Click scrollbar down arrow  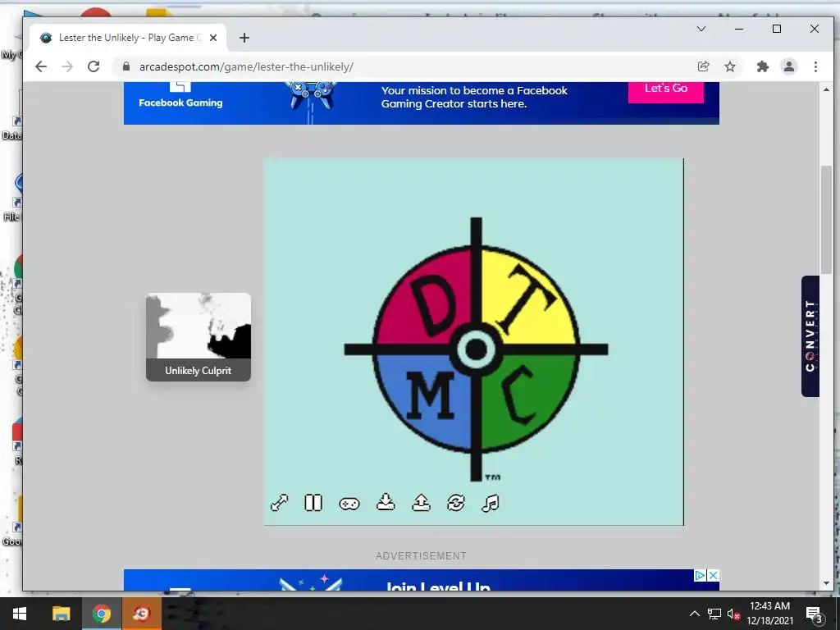pos(826,583)
